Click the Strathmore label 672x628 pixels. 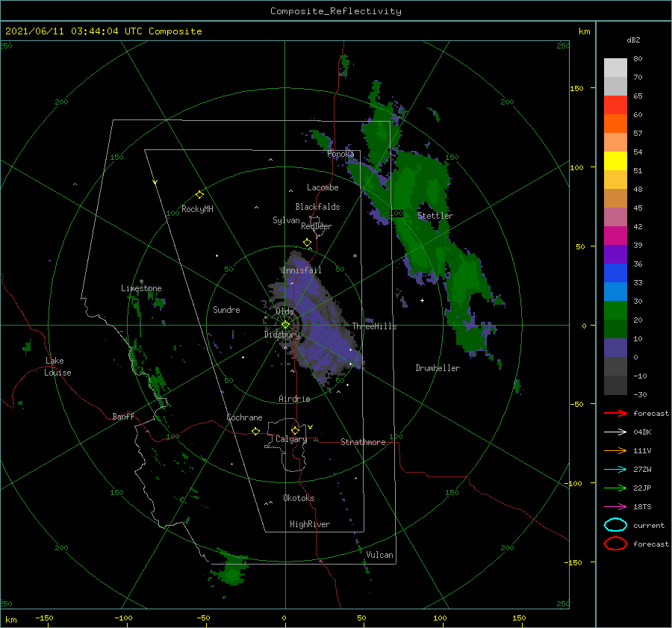[363, 442]
